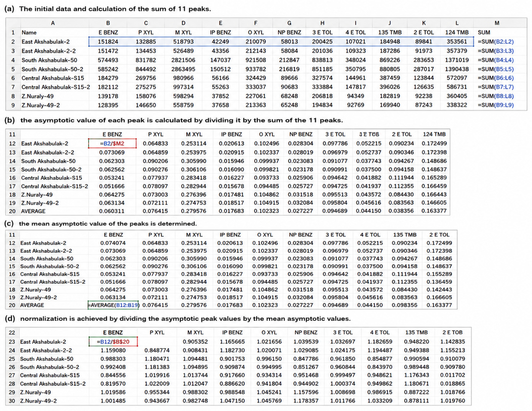Select the cell containing 1.180471
This screenshot has width=532, height=411.
[157, 359]
